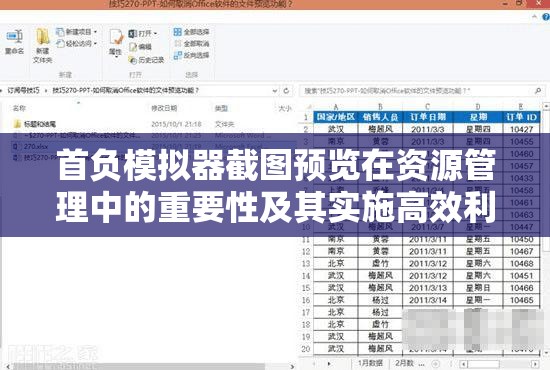Open the 轻松访问 dropdown in the ribbon
The width and height of the screenshot is (550, 370).
(x=77, y=43)
